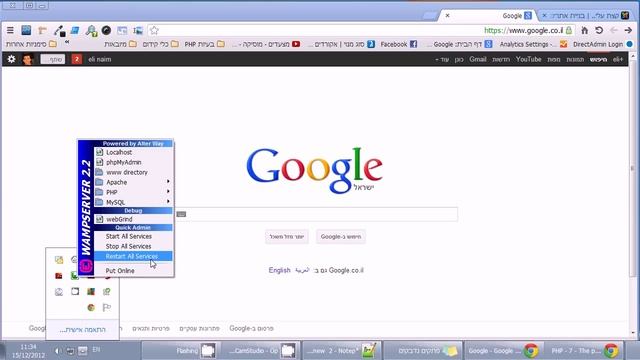Choose Start All Services
This screenshot has height=360, width=640.
133,236
